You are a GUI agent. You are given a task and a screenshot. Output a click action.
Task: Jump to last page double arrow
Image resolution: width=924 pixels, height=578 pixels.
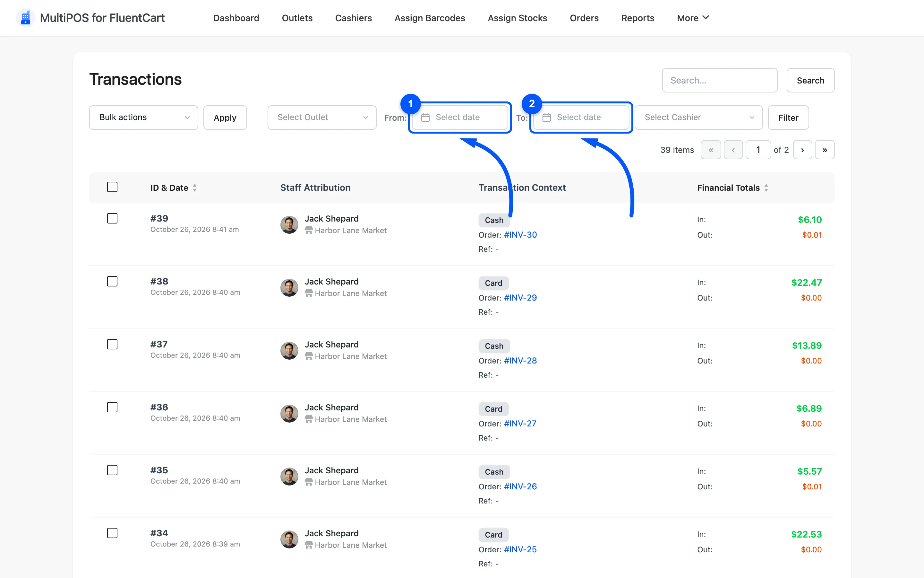pos(824,150)
